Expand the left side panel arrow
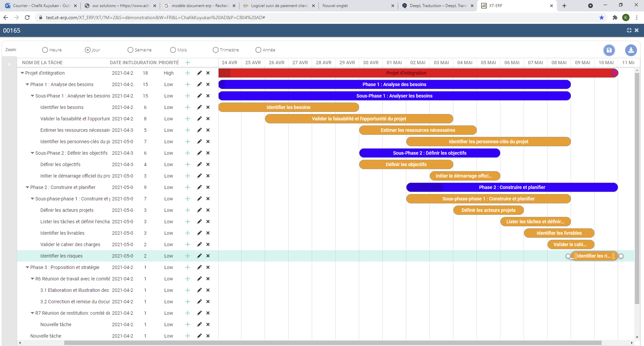The image size is (644, 346). coord(9,64)
